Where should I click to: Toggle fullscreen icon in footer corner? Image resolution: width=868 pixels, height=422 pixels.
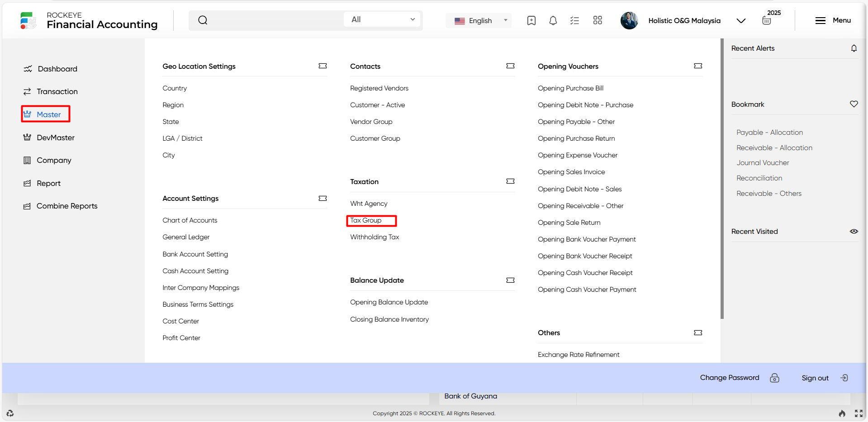[859, 413]
